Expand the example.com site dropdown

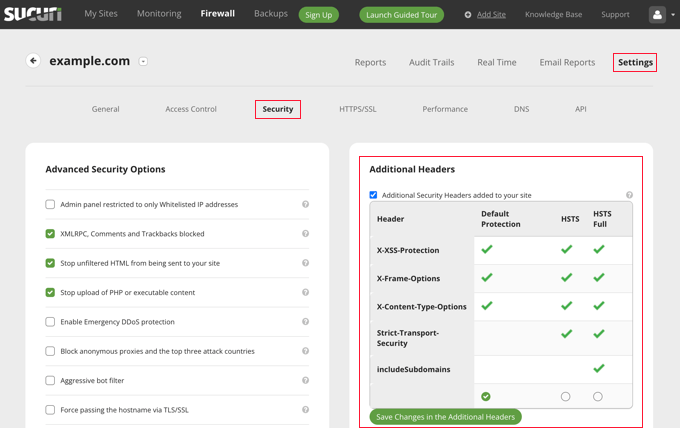(x=143, y=62)
